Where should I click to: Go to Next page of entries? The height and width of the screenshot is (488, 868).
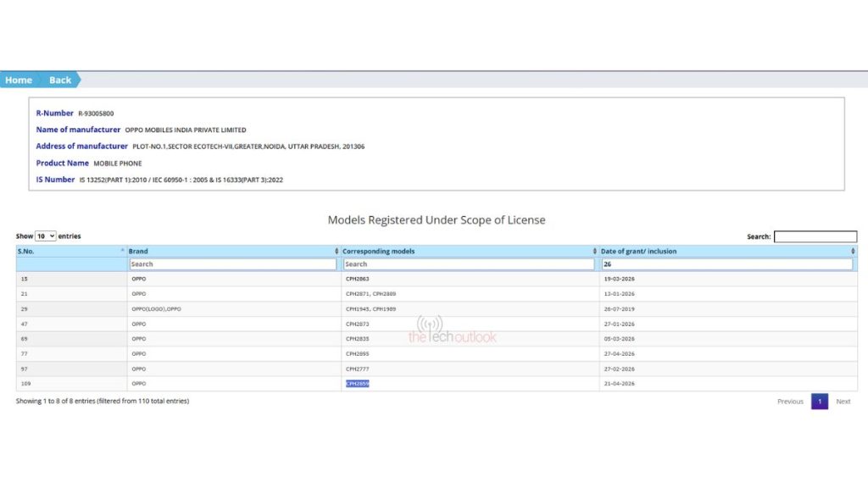(843, 402)
